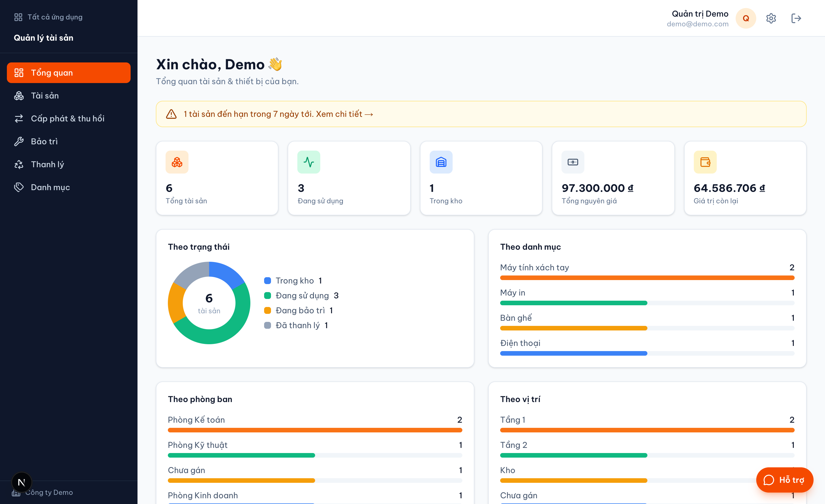Image resolution: width=825 pixels, height=504 pixels.
Task: Click the Máy tính xách tay progress bar
Action: 647,278
